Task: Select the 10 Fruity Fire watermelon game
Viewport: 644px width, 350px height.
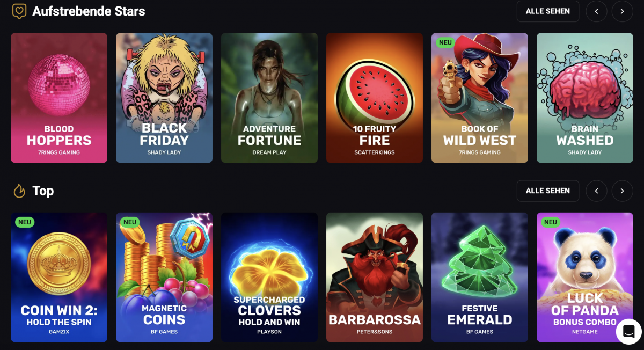Action: (375, 98)
